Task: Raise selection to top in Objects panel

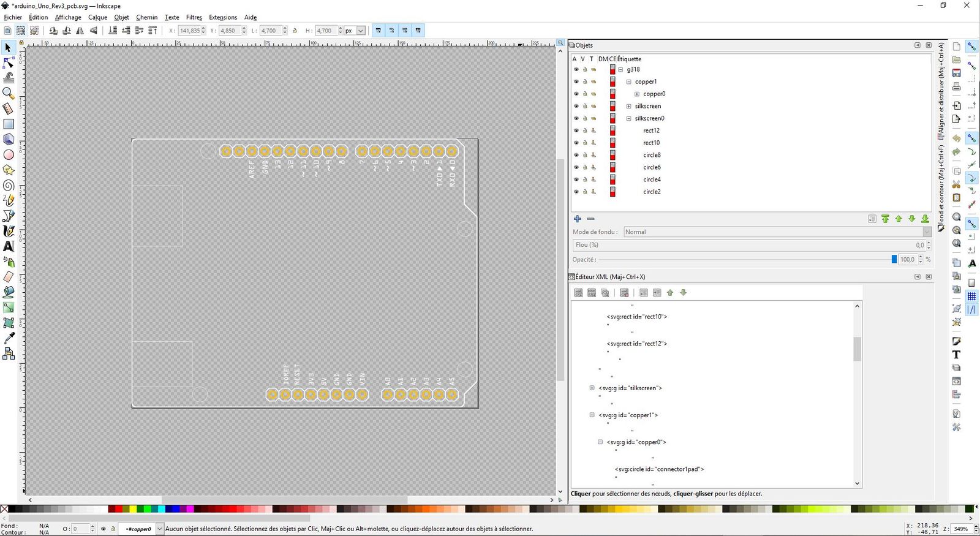Action: pos(885,219)
